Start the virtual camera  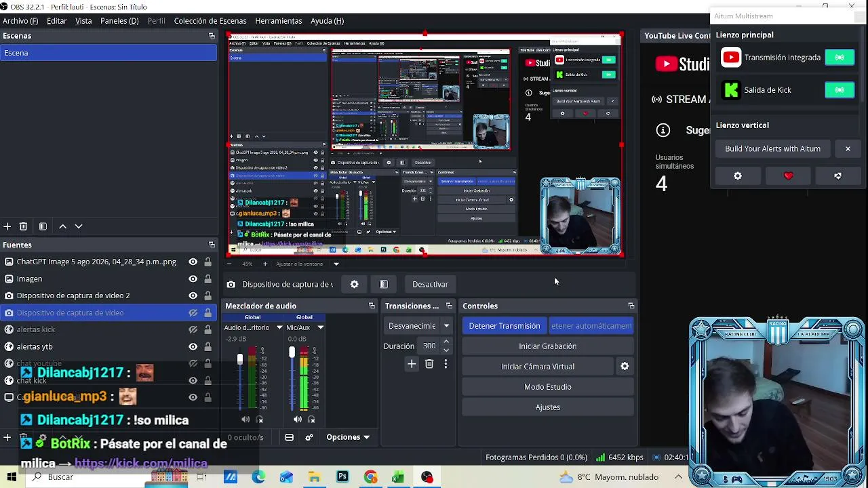click(538, 367)
